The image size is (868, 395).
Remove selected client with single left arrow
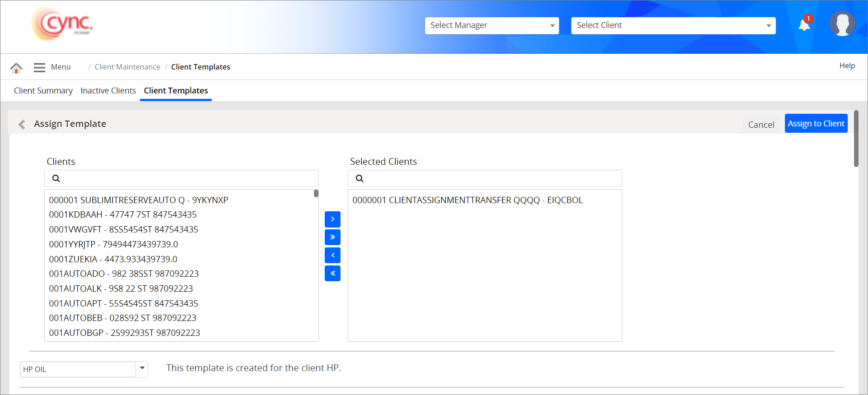(x=332, y=256)
